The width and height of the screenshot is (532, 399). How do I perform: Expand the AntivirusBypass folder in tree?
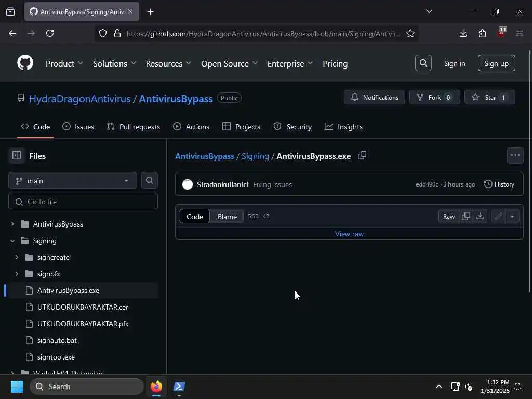12,224
